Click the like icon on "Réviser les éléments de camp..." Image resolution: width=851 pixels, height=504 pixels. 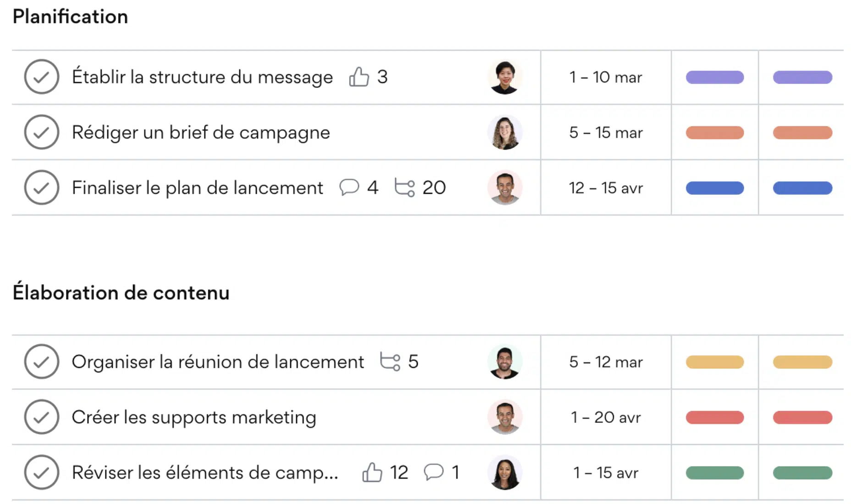click(373, 472)
